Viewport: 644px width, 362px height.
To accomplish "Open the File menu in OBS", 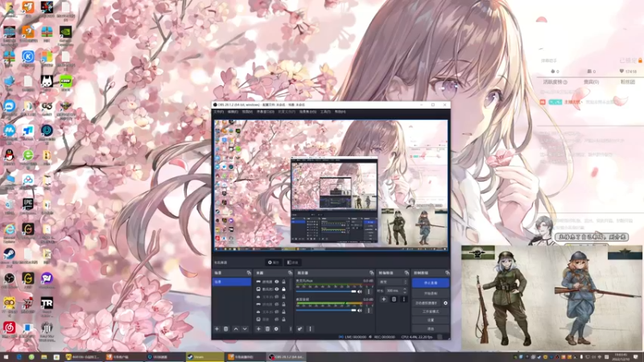I will click(218, 112).
